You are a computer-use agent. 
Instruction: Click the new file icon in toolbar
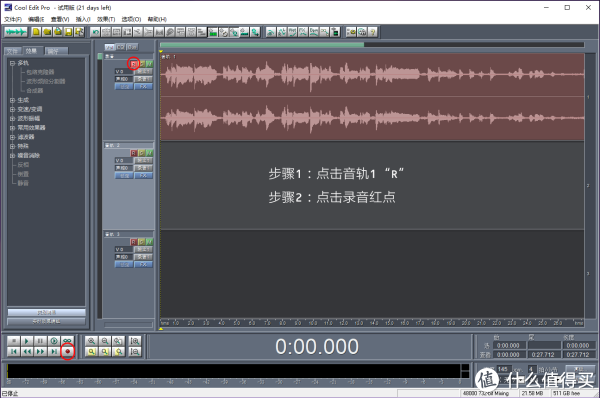tap(36, 32)
